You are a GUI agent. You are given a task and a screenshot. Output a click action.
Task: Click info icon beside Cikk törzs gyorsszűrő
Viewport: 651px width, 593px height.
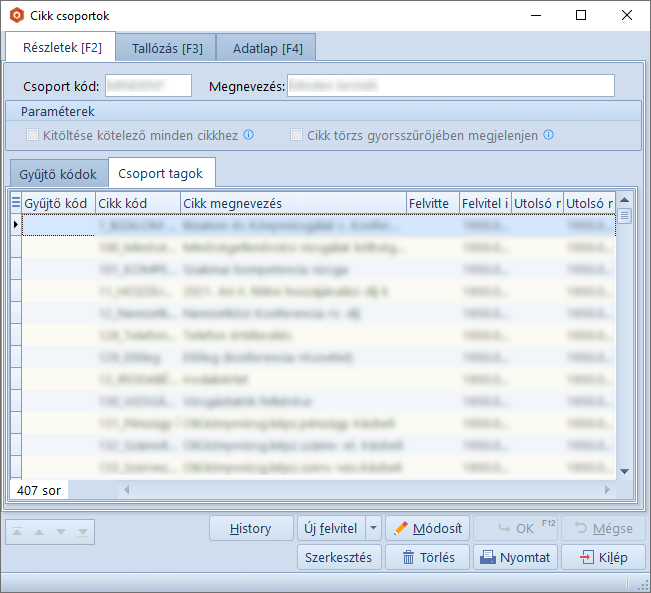click(x=548, y=134)
